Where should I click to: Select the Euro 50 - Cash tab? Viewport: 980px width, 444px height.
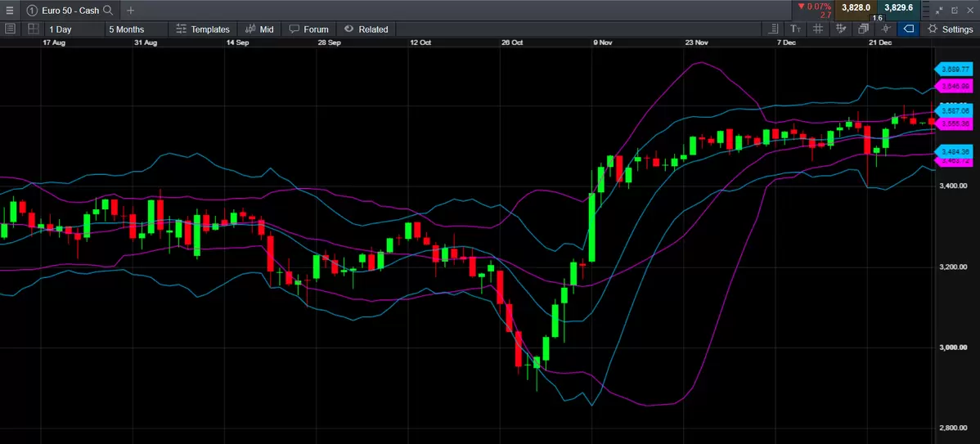click(68, 10)
